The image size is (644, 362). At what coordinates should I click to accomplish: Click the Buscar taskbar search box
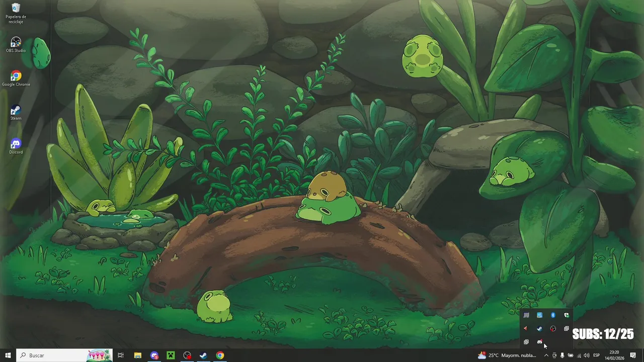point(64,355)
